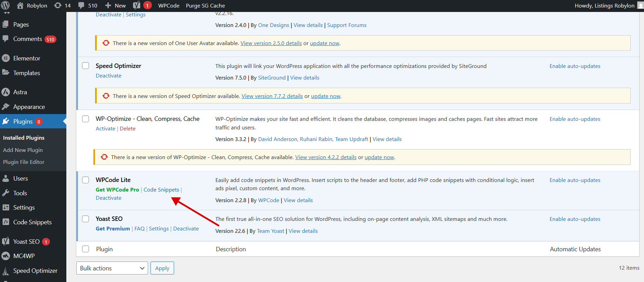The width and height of the screenshot is (644, 282).
Task: Click the MC4WP sidebar icon
Action: point(6,256)
